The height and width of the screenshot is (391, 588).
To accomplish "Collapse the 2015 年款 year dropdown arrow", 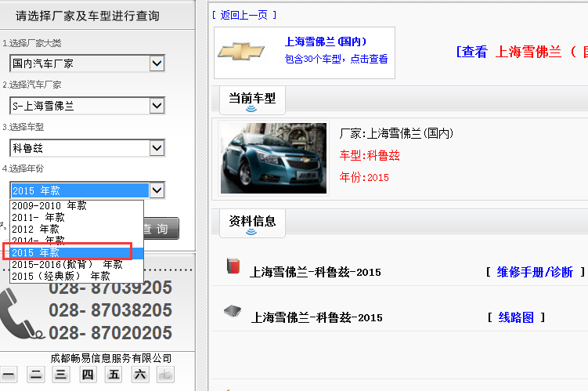I will (x=157, y=190).
